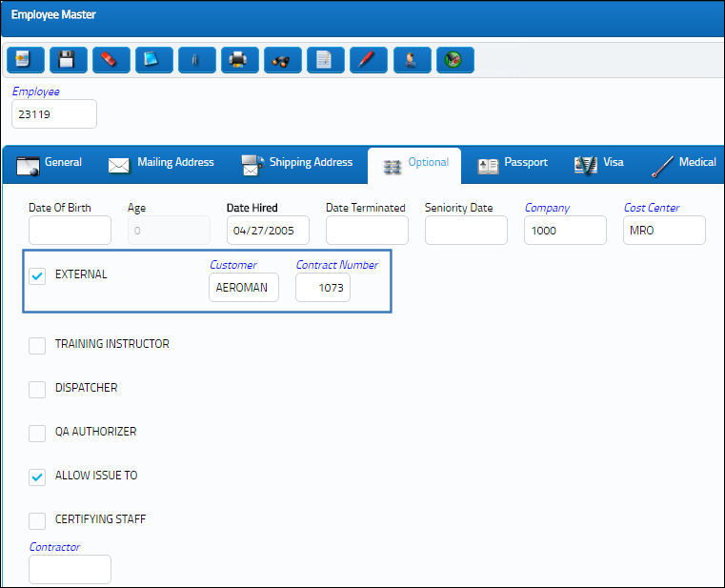
Task: Enable the DISPATCHER checkbox
Action: (37, 390)
